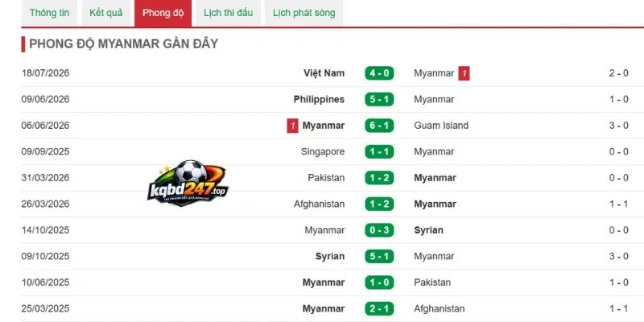
Task: Open the 4 - 0 score badge for Việt Nam
Action: click(x=379, y=73)
